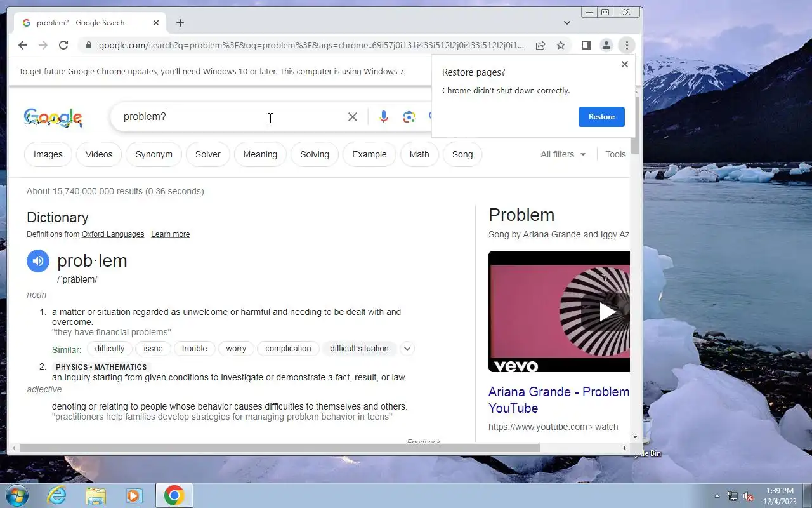Click the vertical scrollbar thumb
The width and height of the screenshot is (812, 508).
coord(635,124)
